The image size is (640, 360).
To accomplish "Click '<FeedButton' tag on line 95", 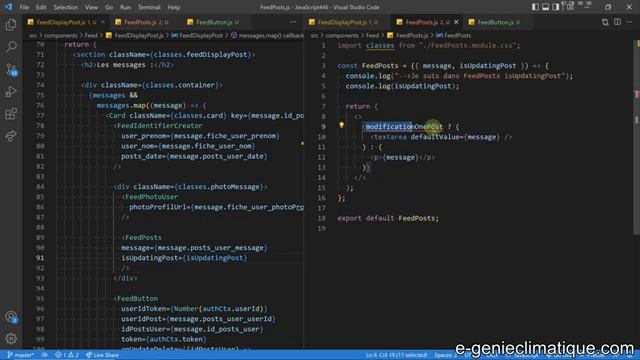I will tap(136, 299).
